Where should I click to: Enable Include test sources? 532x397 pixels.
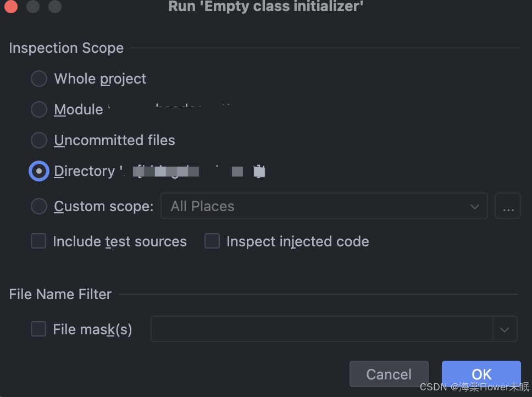38,241
